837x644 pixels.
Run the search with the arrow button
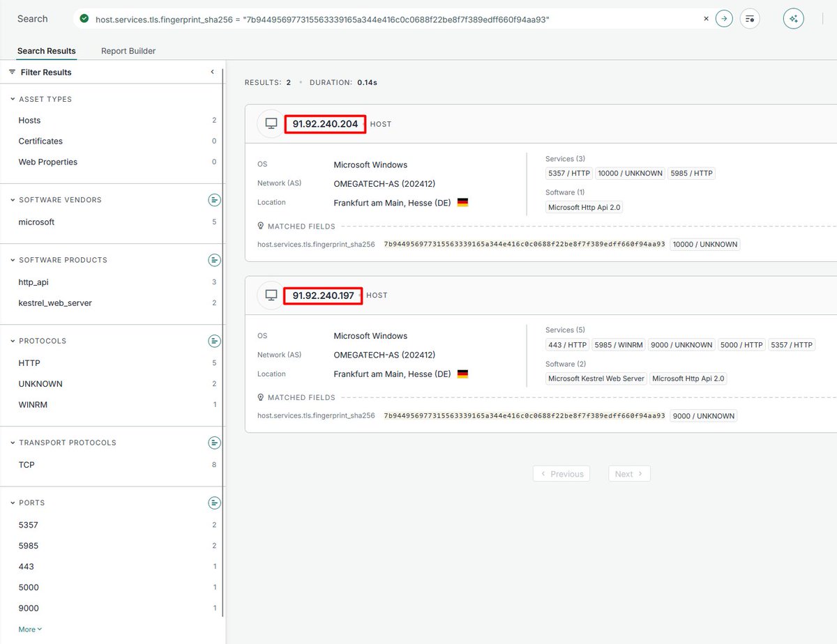tap(724, 19)
